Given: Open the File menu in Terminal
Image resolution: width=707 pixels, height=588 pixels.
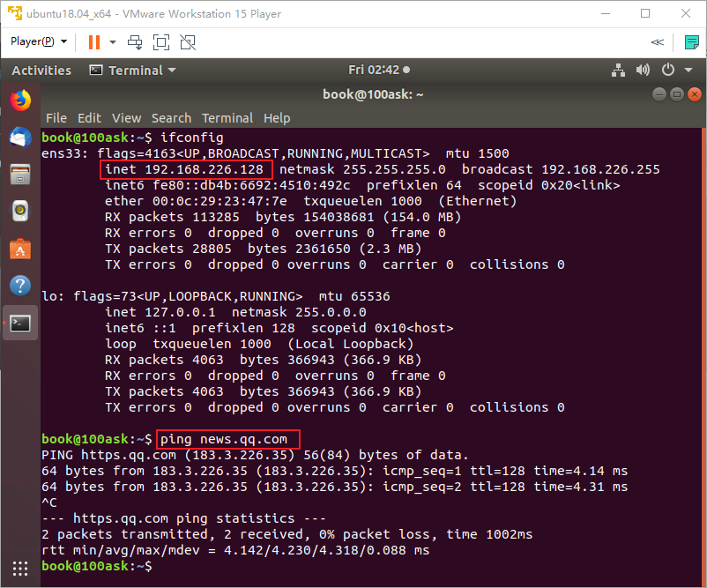Looking at the screenshot, I should click(x=56, y=118).
